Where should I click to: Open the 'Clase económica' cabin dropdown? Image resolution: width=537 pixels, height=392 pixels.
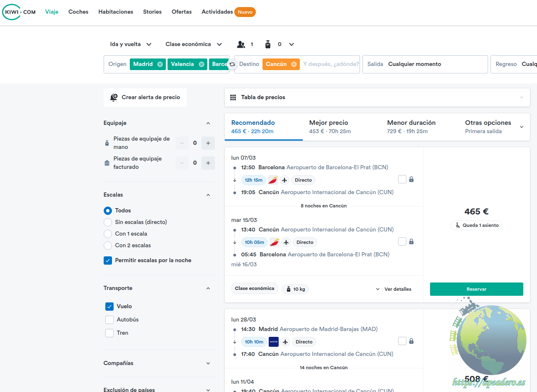tap(194, 44)
